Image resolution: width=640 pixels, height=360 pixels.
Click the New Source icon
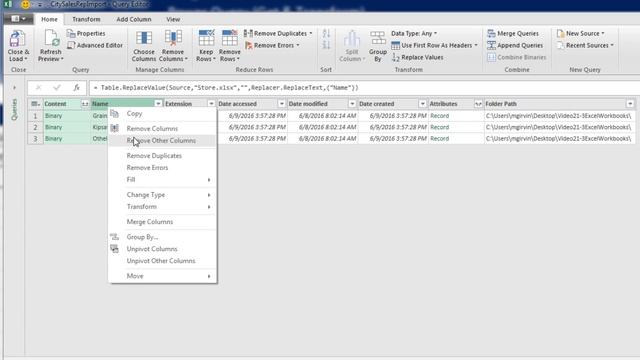(x=560, y=33)
